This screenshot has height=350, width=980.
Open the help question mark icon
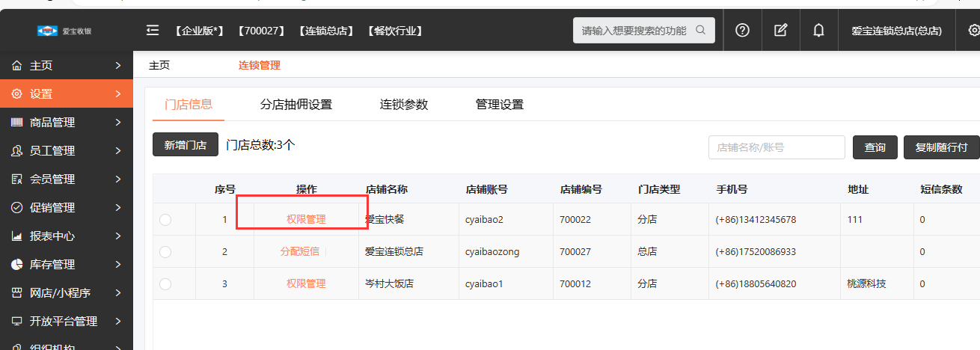pos(742,31)
